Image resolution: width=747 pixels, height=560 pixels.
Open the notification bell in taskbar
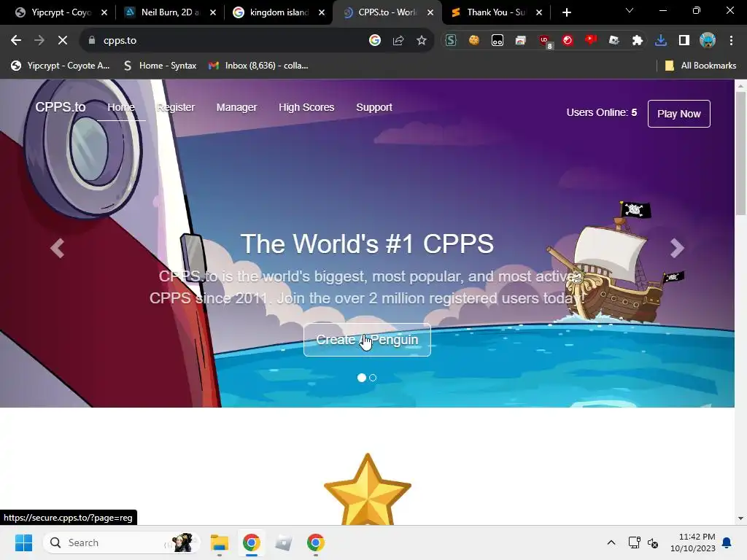(x=727, y=542)
